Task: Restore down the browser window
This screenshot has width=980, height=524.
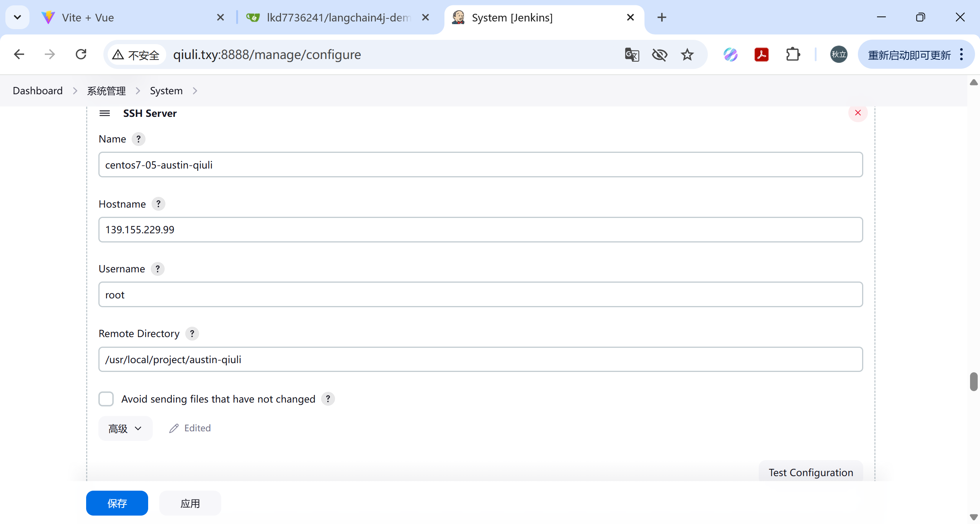Action: 920,17
